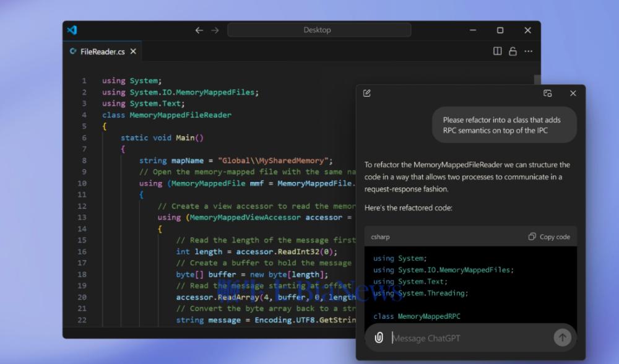Start a new chat in ChatGPT

coord(366,93)
